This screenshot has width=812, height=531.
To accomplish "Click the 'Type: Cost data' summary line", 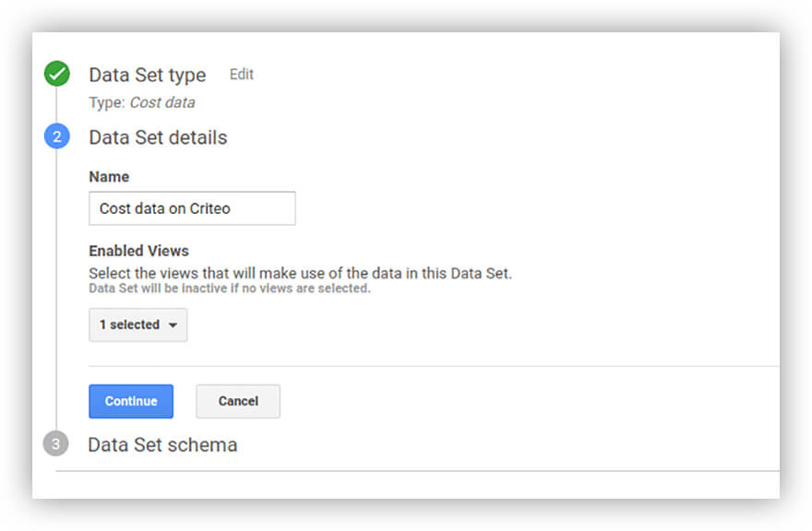I will (141, 102).
